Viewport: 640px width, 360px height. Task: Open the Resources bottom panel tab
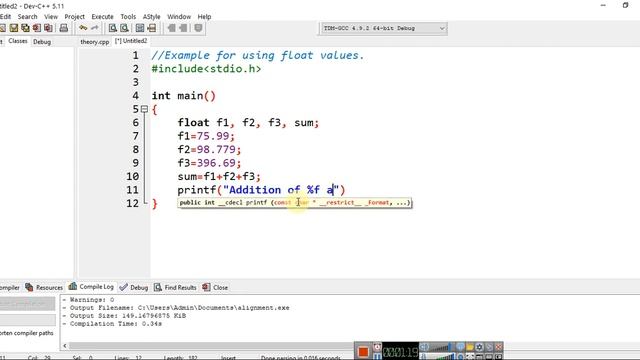(44, 287)
